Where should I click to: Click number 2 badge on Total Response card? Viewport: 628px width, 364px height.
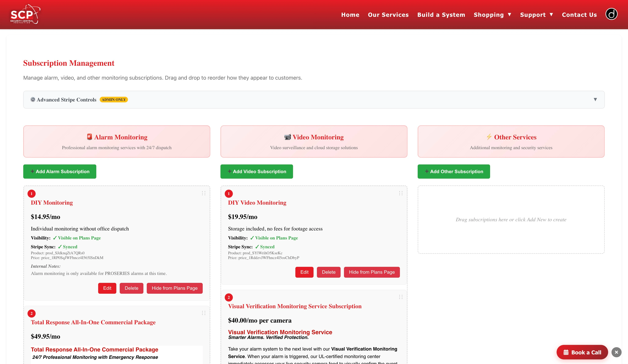coord(31,313)
